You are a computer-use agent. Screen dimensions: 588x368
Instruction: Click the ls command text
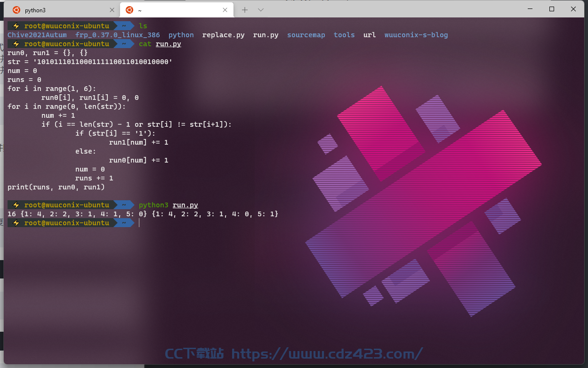pyautogui.click(x=143, y=26)
